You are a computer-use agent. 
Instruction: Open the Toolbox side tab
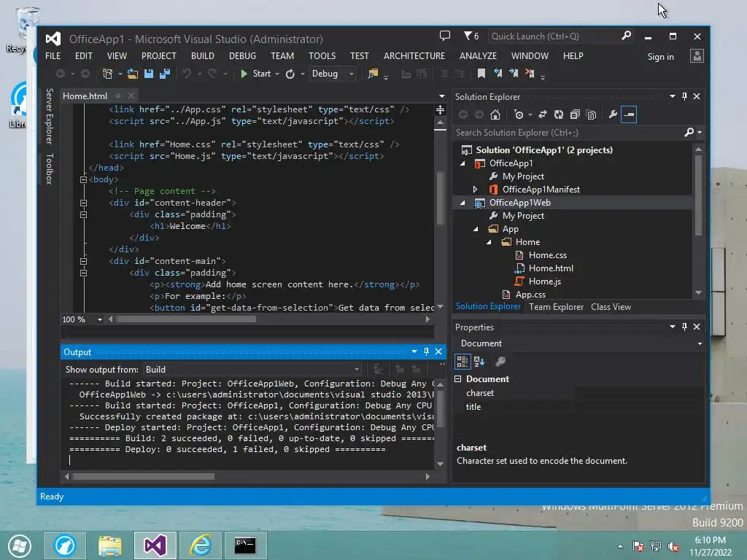49,168
